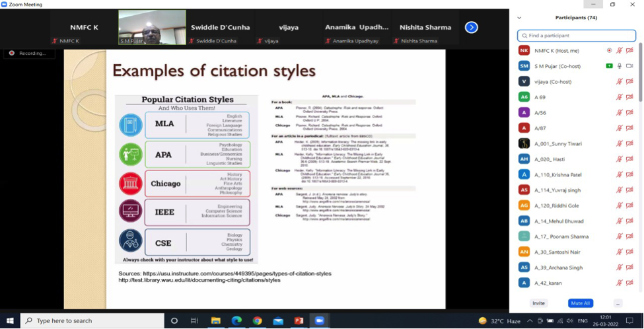The image size is (644, 329).
Task: Click the Invite button
Action: click(x=538, y=303)
